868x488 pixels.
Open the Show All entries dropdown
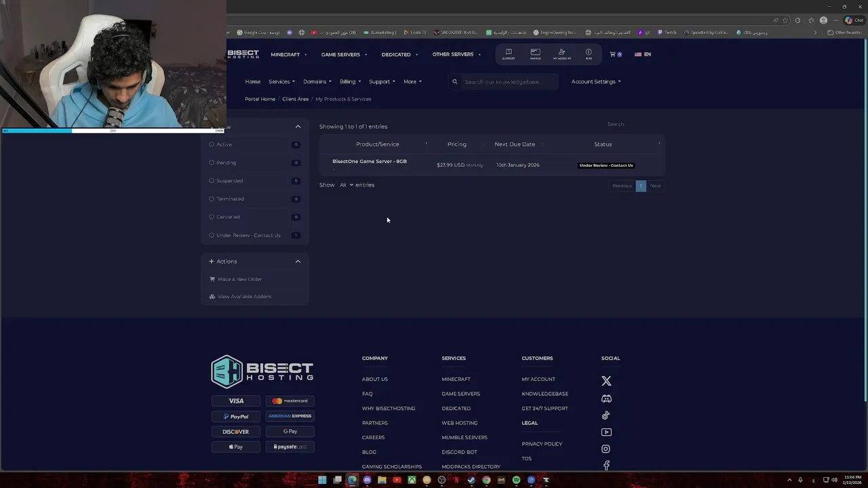tap(347, 185)
